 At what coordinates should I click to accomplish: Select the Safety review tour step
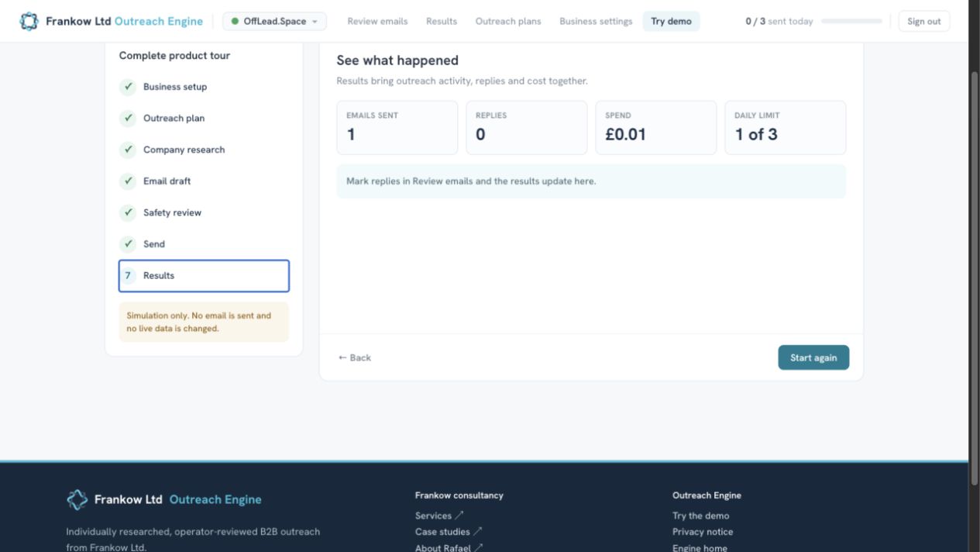pos(204,212)
